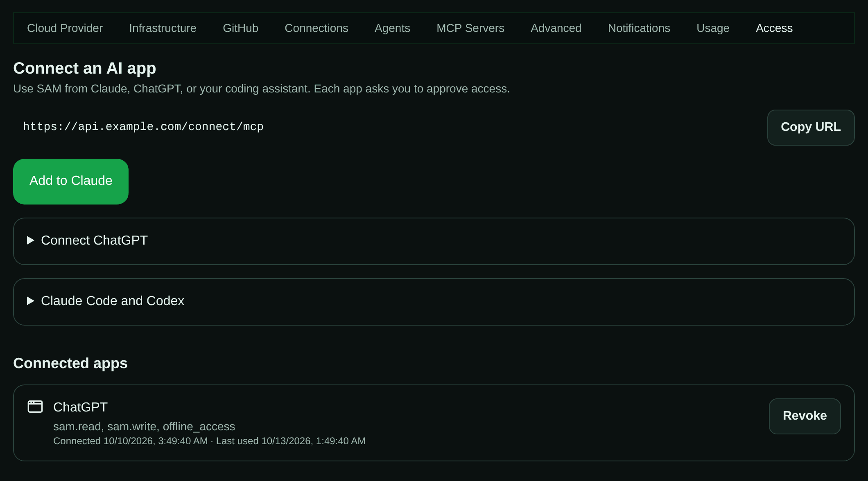Image resolution: width=868 pixels, height=481 pixels.
Task: Open the Cloud Provider tab
Action: [x=65, y=28]
